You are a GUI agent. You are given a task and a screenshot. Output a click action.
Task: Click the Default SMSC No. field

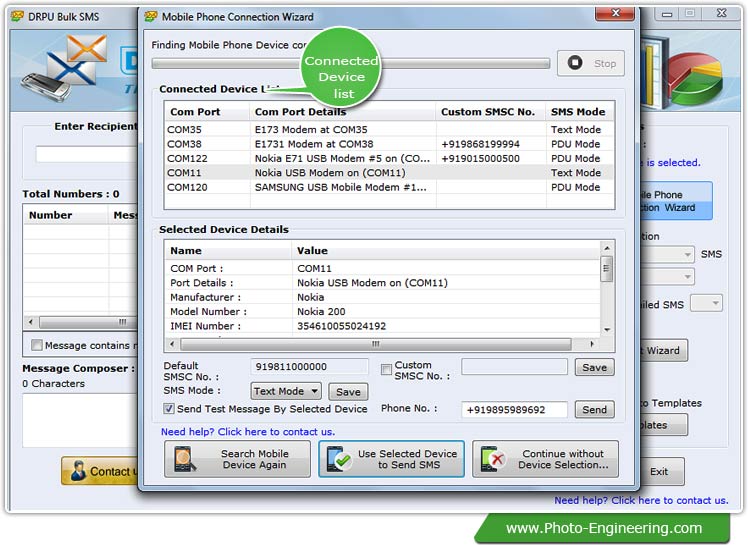(x=309, y=367)
